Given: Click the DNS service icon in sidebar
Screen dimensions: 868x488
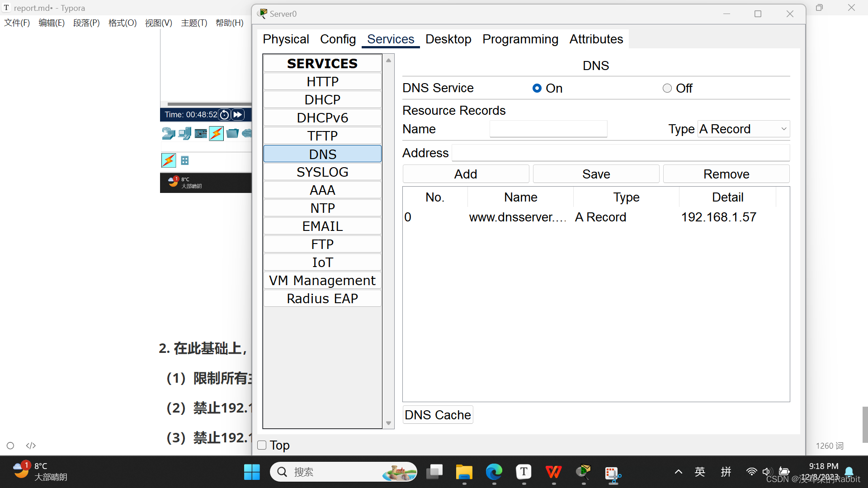Looking at the screenshot, I should 322,154.
